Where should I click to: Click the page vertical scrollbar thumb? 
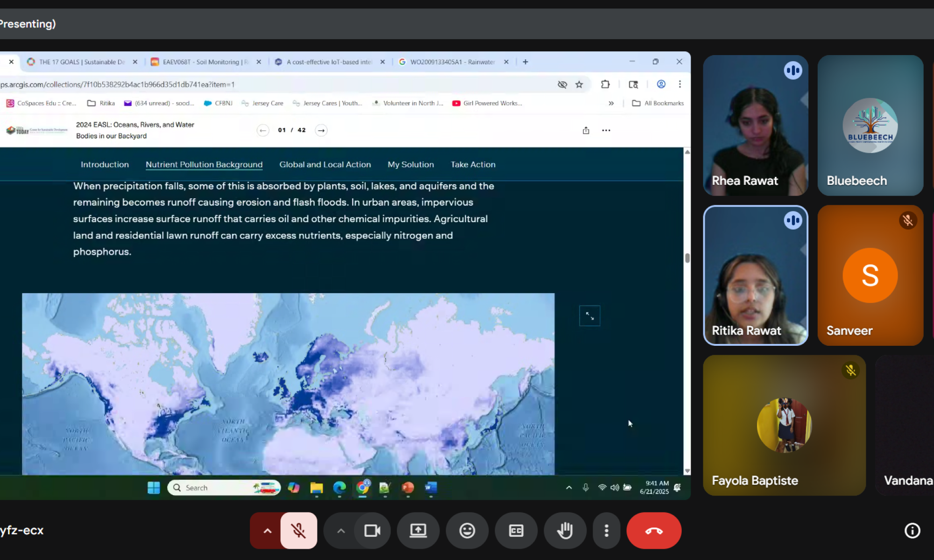point(687,258)
